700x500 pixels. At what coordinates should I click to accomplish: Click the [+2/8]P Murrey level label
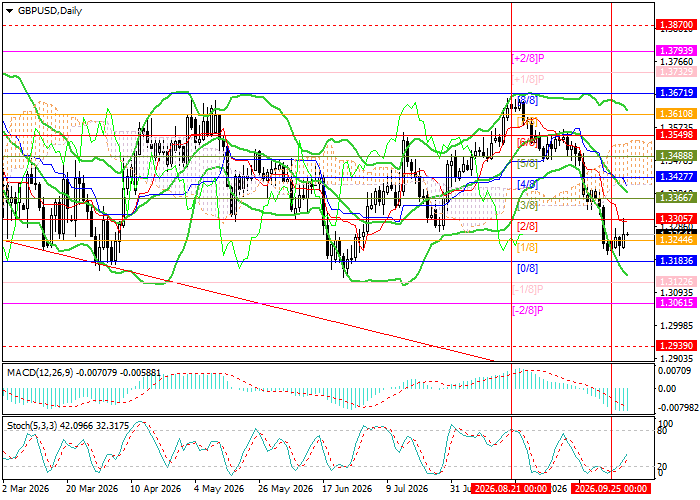[x=528, y=58]
